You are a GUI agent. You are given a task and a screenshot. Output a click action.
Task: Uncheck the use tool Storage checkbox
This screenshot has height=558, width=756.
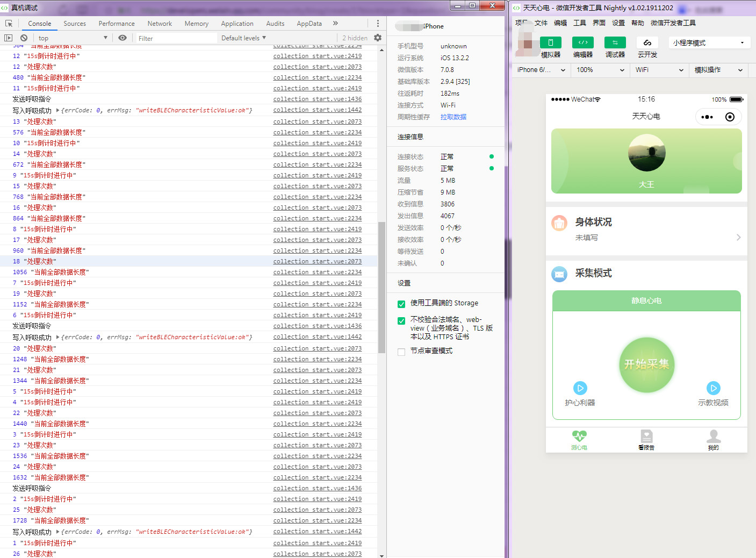pyautogui.click(x=401, y=304)
